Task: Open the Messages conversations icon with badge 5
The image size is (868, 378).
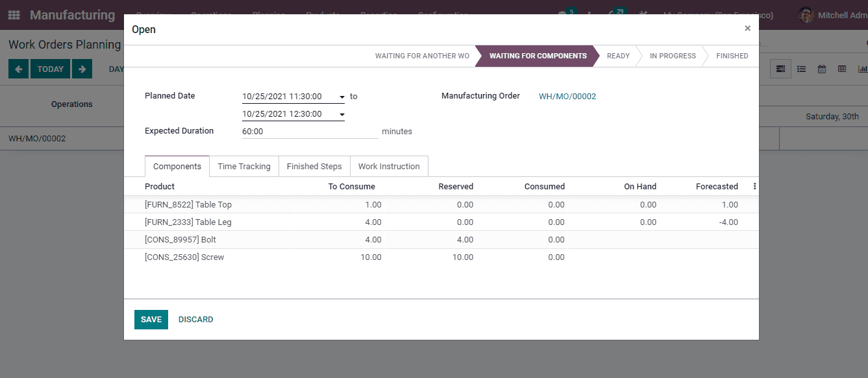Action: coord(562,14)
